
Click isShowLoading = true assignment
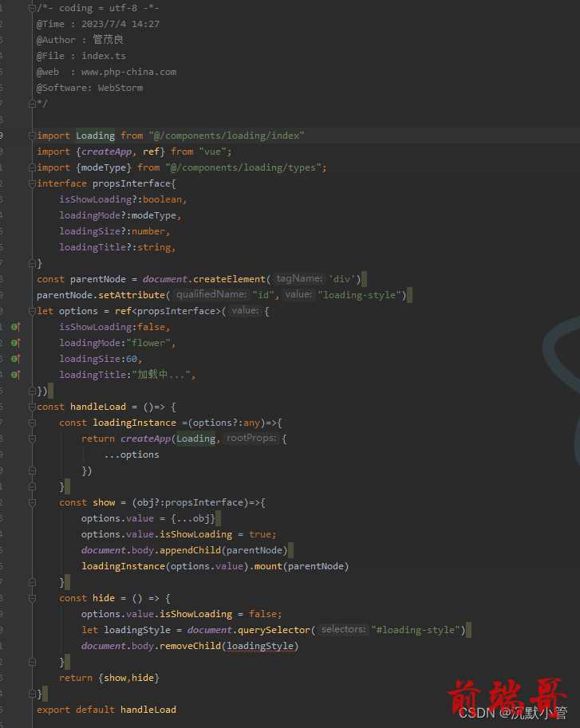coord(179,534)
